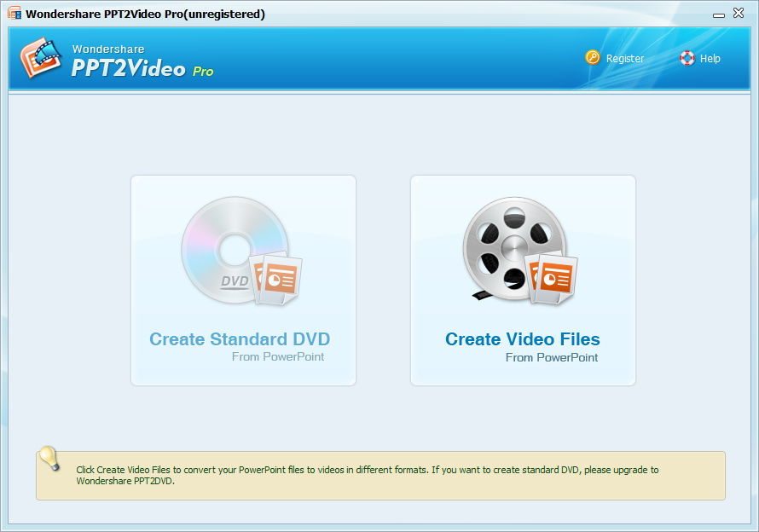Click the DVD disc icon

pyautogui.click(x=232, y=249)
